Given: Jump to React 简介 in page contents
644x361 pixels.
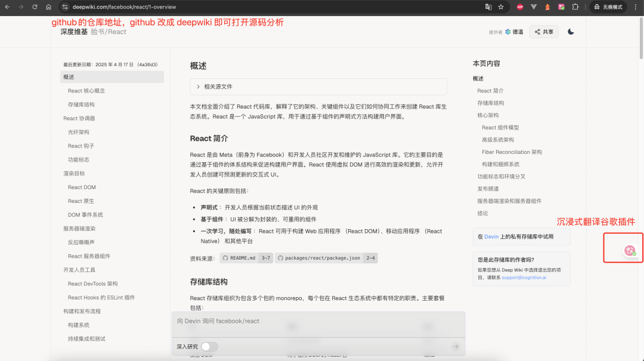Looking at the screenshot, I should coord(490,91).
